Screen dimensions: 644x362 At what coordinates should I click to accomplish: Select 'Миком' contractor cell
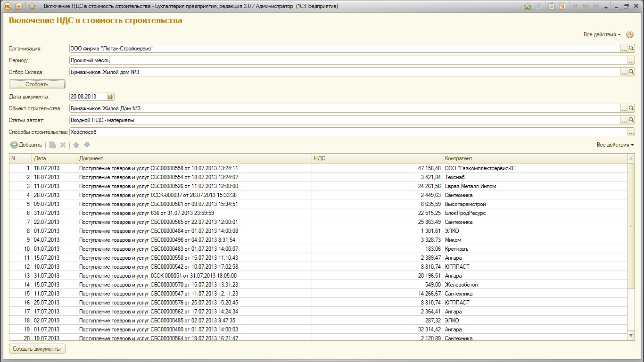[535, 240]
